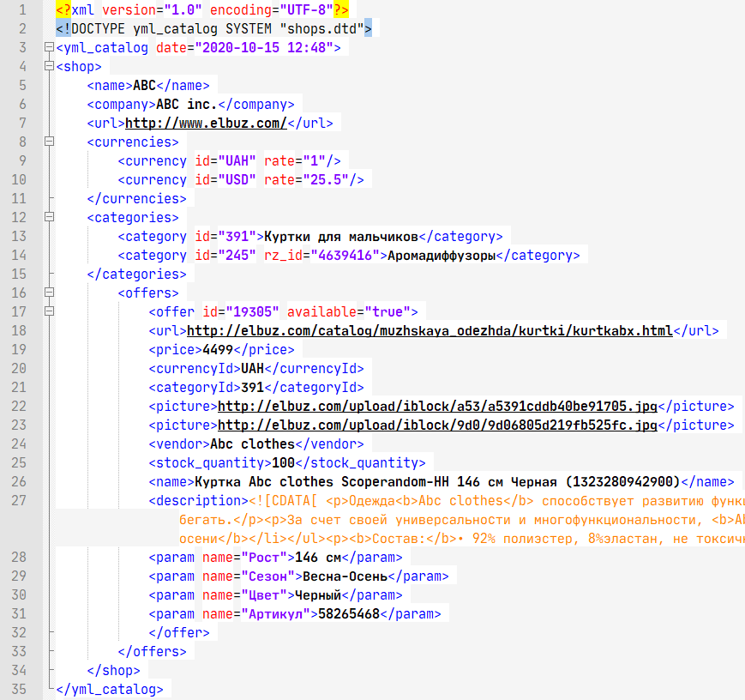Place cursor in the price value 4499
The image size is (745, 700).
click(x=217, y=350)
